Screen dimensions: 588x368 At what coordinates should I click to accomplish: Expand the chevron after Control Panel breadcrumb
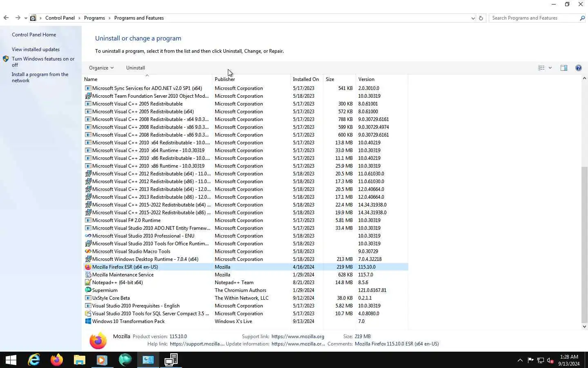pyautogui.click(x=80, y=18)
